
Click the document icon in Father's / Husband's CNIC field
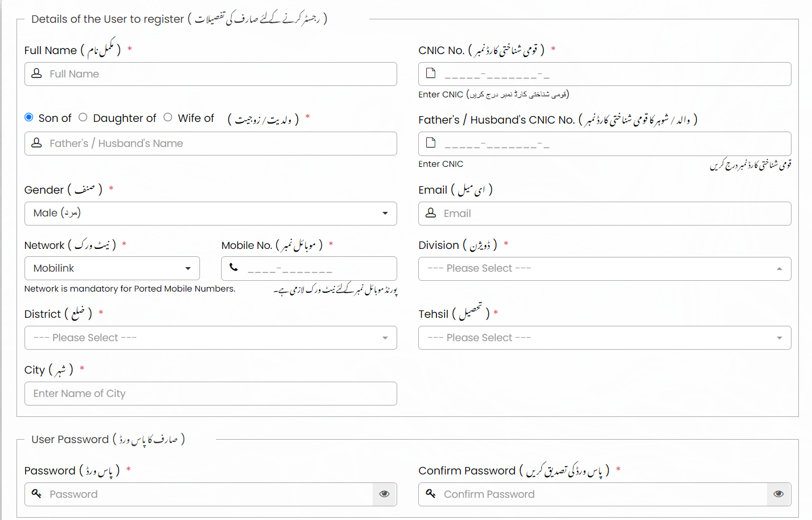coord(431,142)
